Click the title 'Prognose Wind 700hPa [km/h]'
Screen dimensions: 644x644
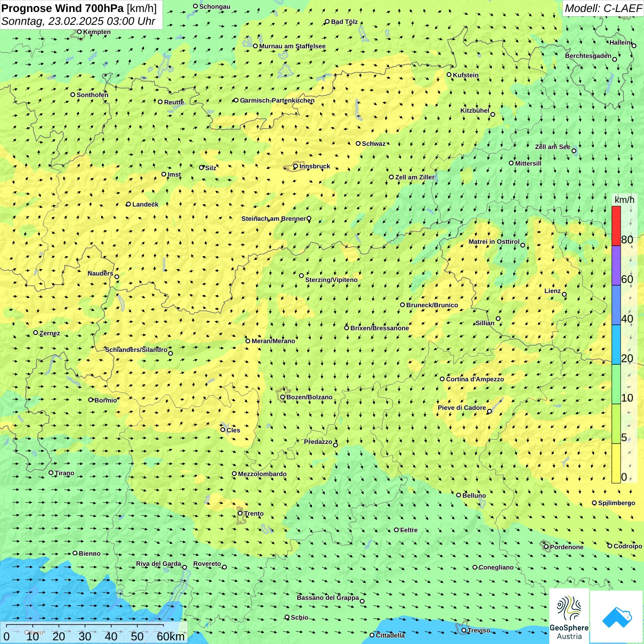(79, 8)
